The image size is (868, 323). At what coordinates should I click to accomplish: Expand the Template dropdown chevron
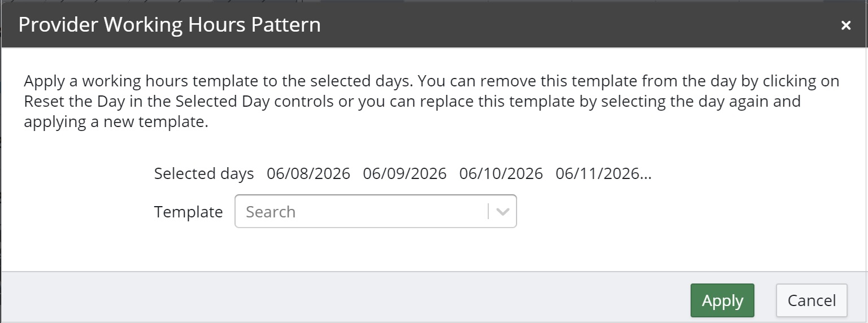tap(502, 212)
